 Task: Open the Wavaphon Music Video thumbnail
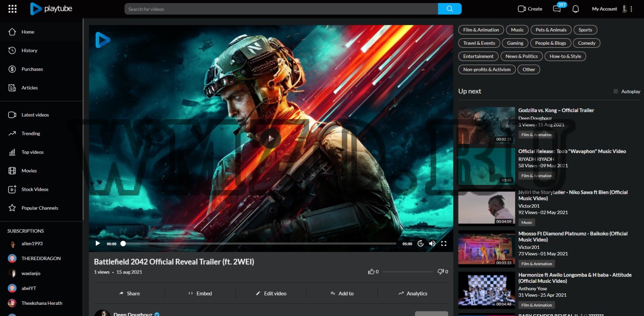pyautogui.click(x=486, y=166)
